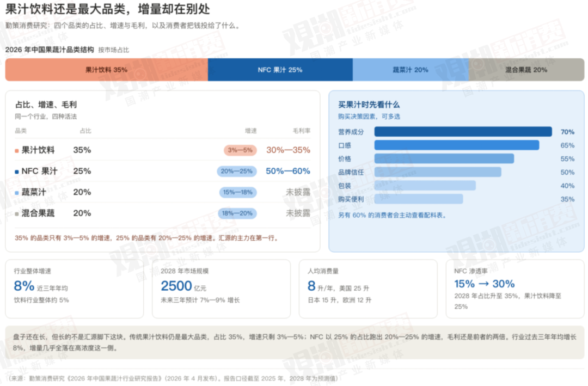The width and height of the screenshot is (588, 386).
Task: Click the NFC 渗透率 card label
Action: pos(471,271)
